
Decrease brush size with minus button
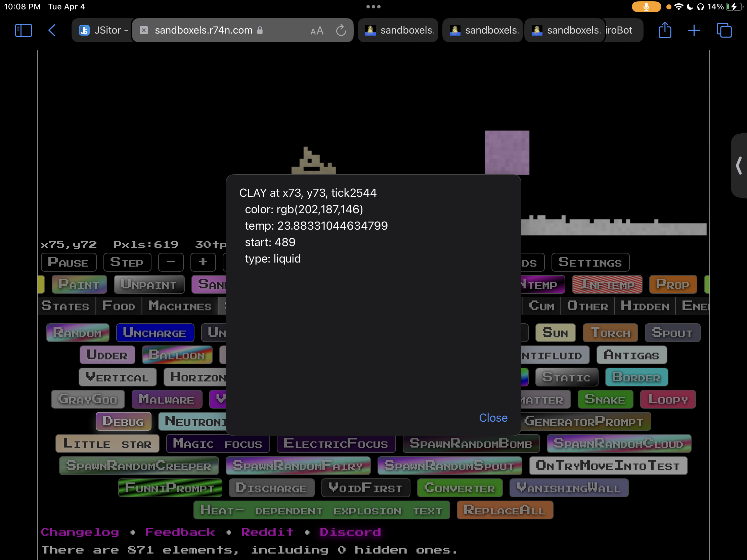(x=171, y=262)
